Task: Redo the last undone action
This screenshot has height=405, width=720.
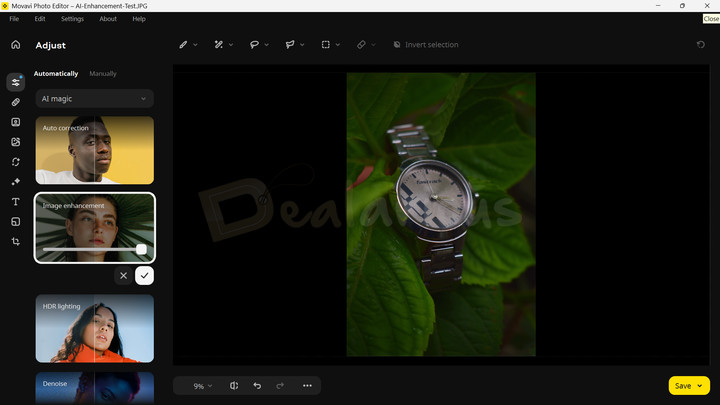Action: (x=280, y=386)
